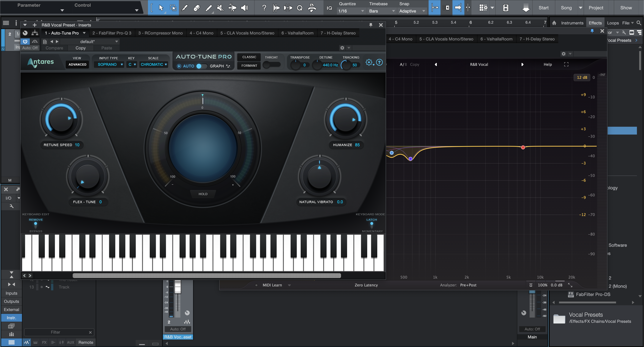This screenshot has width=644, height=347.
Task: Select the Listen (speaker) tool
Action: (244, 8)
